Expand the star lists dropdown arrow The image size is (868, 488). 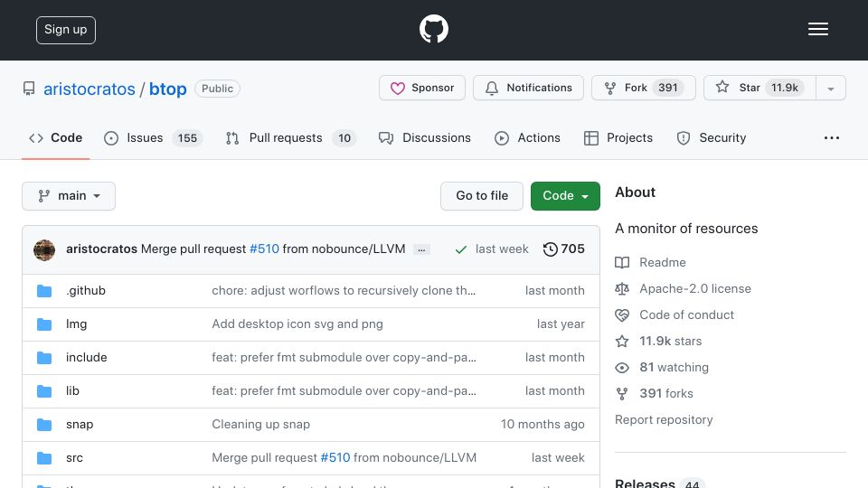(x=830, y=88)
